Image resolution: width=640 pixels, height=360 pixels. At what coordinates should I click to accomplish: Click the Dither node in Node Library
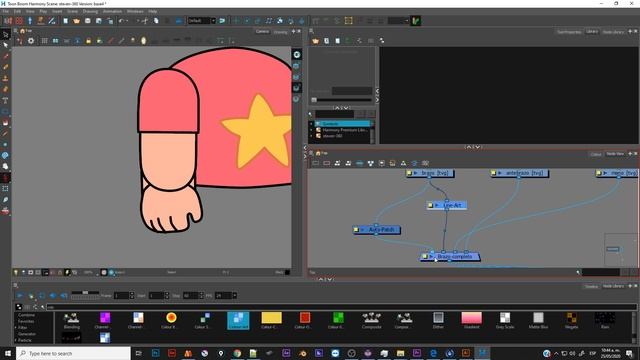[438, 320]
